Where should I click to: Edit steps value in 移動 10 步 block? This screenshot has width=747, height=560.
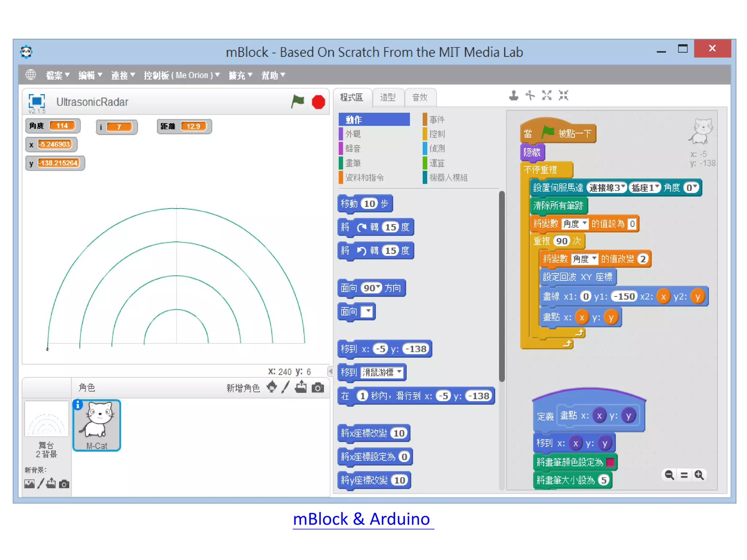(369, 203)
